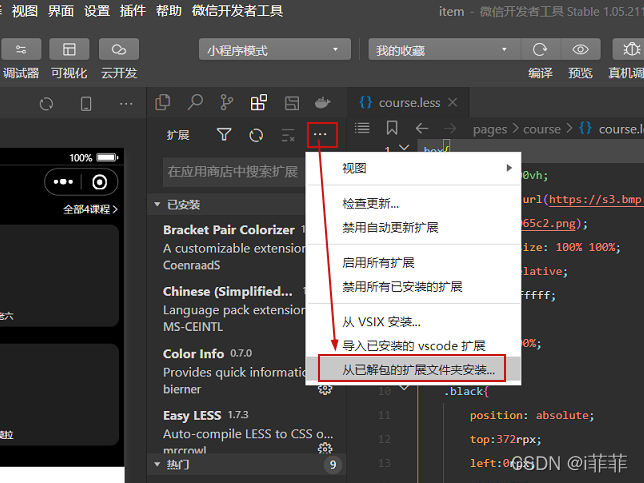Image resolution: width=644 pixels, height=483 pixels.
Task: Open the 帮助 menu
Action: (168, 11)
